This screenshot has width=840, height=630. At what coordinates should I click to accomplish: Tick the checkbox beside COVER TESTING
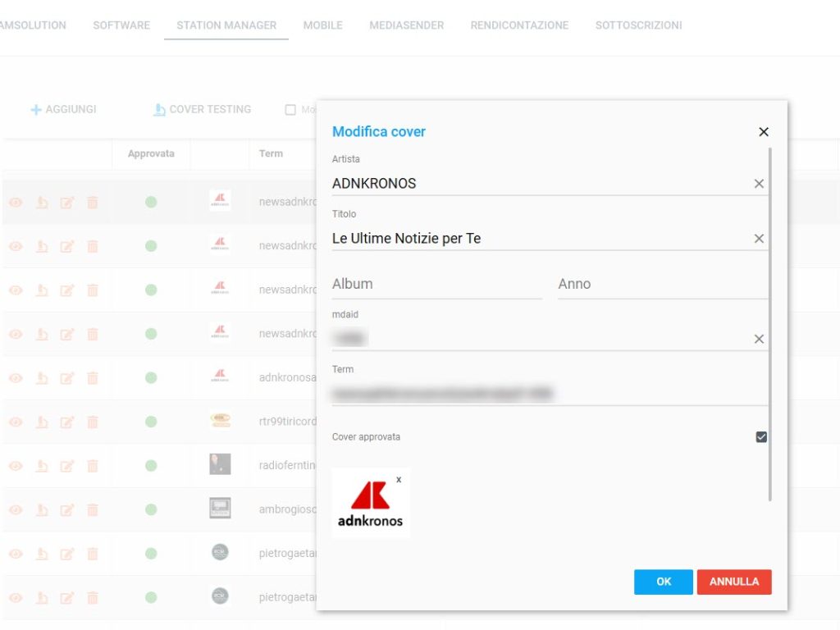pos(290,110)
